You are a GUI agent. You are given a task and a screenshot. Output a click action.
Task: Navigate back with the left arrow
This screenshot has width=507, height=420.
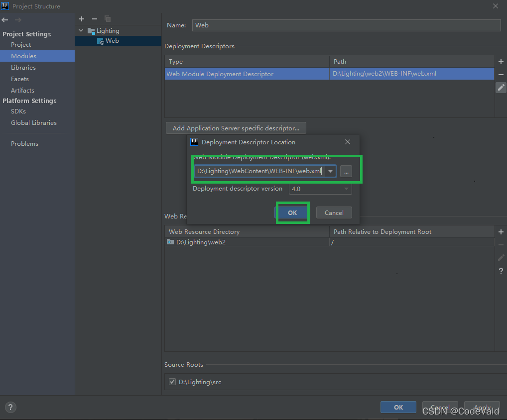point(5,20)
